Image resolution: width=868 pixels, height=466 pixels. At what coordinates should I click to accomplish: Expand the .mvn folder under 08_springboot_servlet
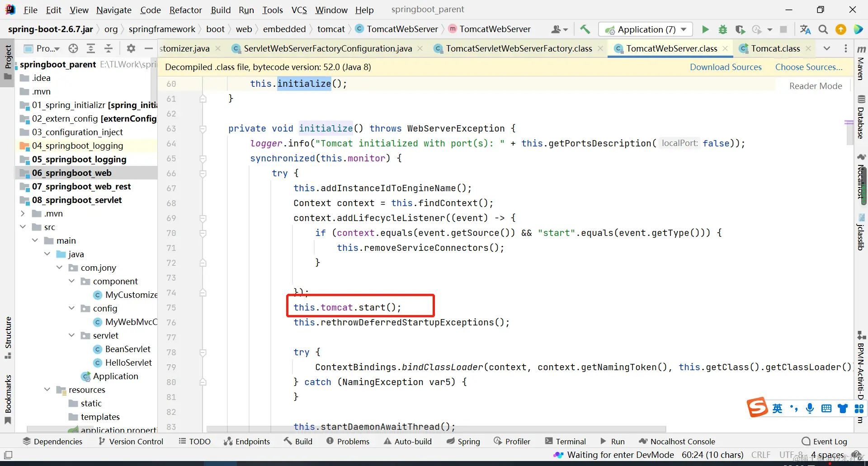coord(23,213)
